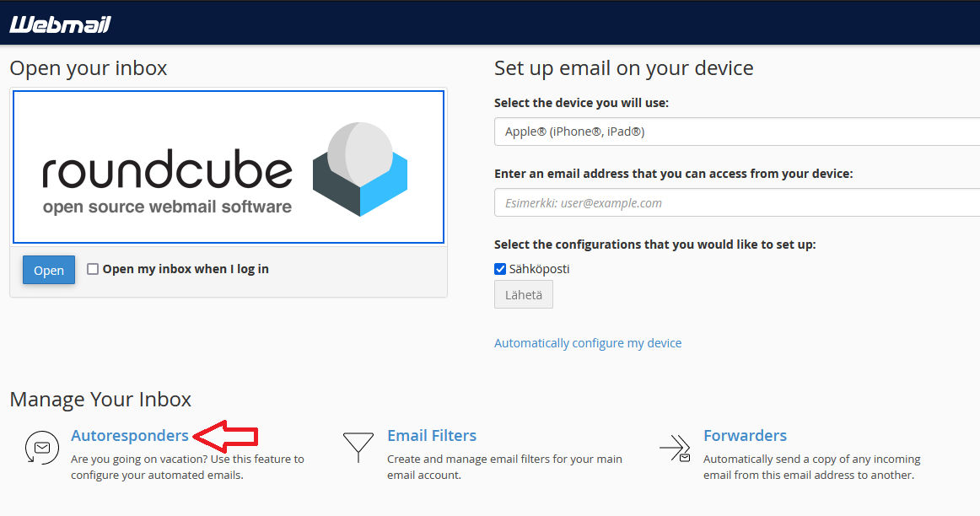This screenshot has height=516, width=980.
Task: Click the Forwarders arrow icon
Action: coord(675,448)
